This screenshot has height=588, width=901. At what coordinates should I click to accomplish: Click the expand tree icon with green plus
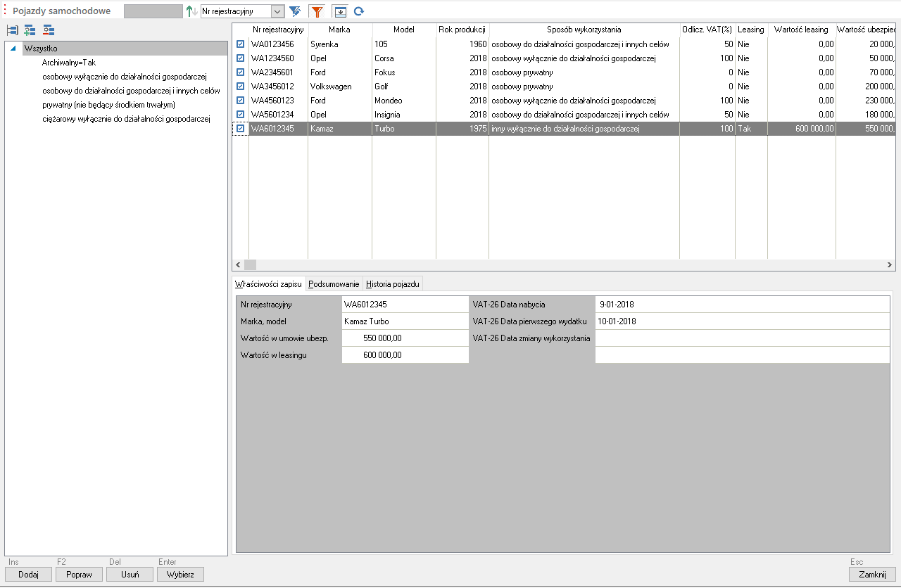coord(30,30)
